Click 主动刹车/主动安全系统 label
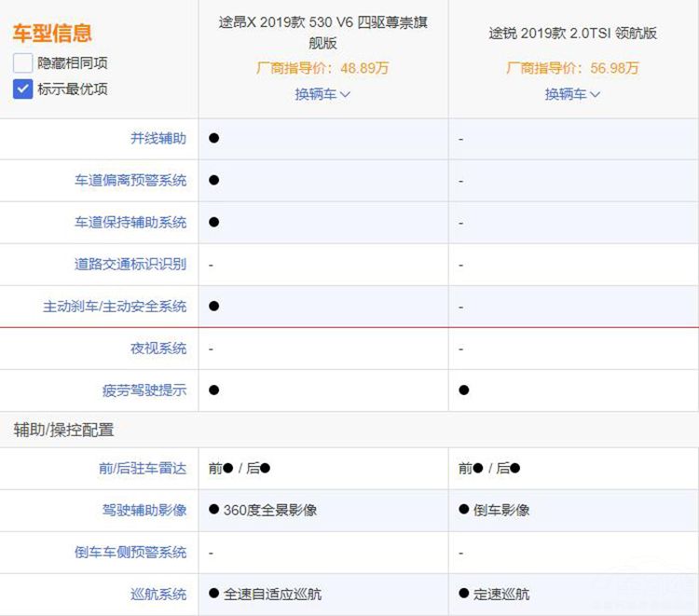Viewport: 699px width, 616px height. [115, 306]
